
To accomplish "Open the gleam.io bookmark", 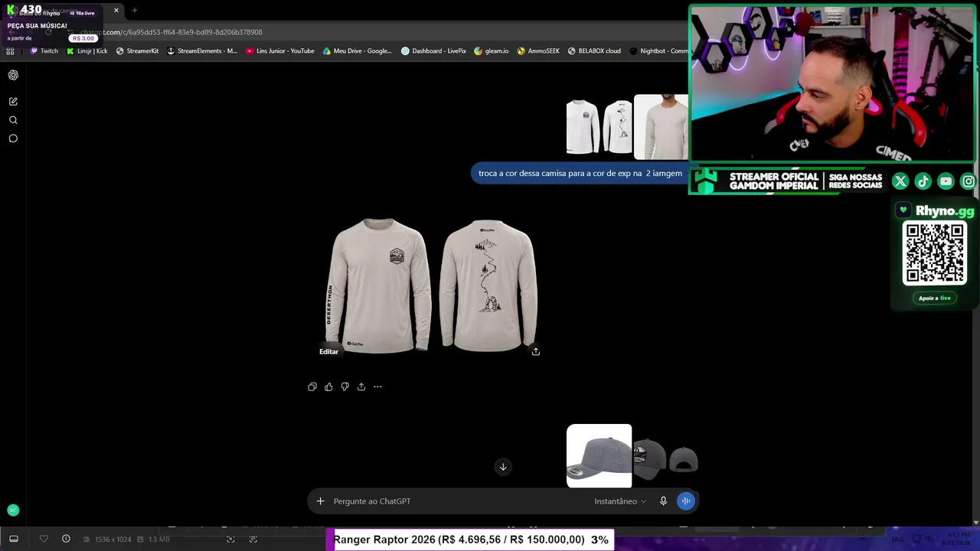I will 492,51.
